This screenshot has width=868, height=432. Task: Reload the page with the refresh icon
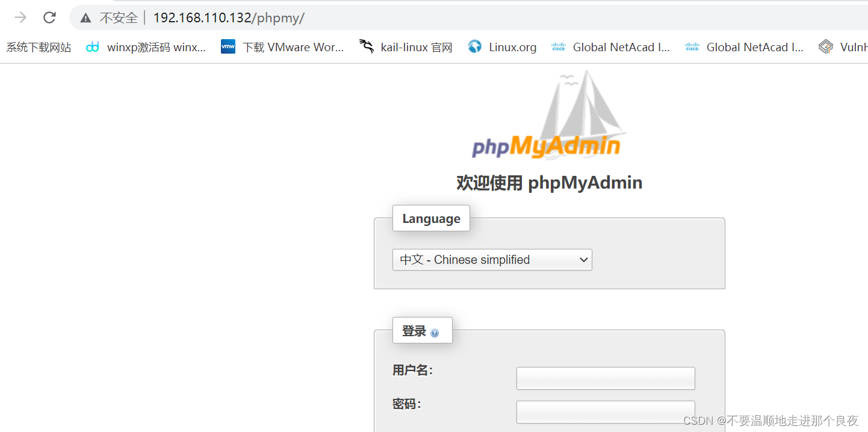tap(49, 17)
